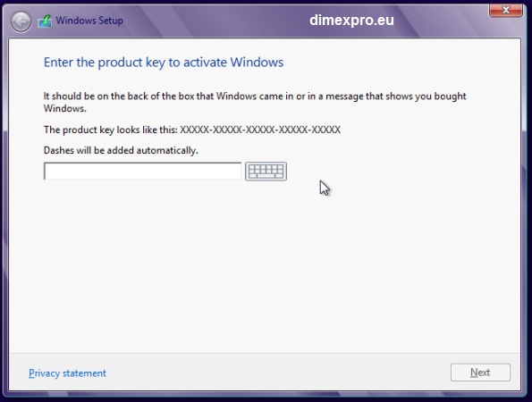532x402 pixels.
Task: Open the Privacy statement link
Action: point(67,373)
